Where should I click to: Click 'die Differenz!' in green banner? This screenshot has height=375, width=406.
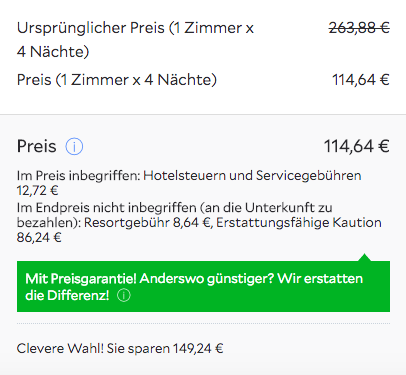[67, 295]
